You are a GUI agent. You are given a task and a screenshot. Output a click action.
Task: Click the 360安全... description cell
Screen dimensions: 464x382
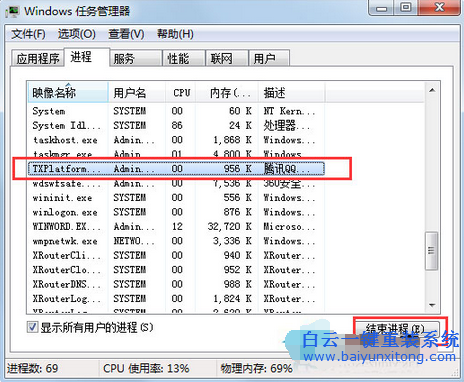289,184
